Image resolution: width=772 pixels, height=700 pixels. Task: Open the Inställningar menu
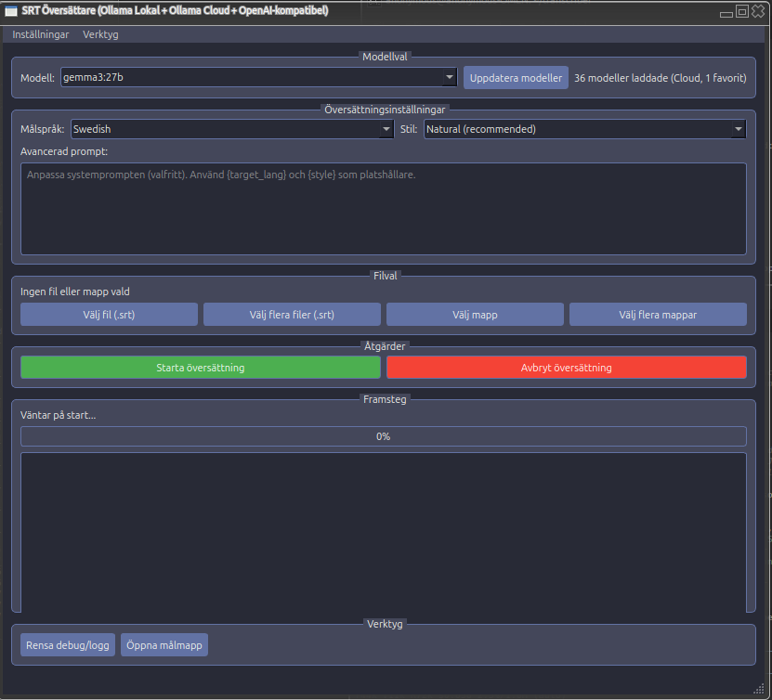[40, 34]
